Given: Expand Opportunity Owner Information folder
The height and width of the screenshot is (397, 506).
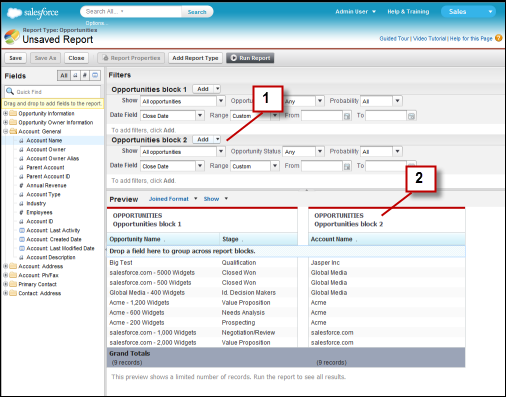Looking at the screenshot, I should 5,122.
